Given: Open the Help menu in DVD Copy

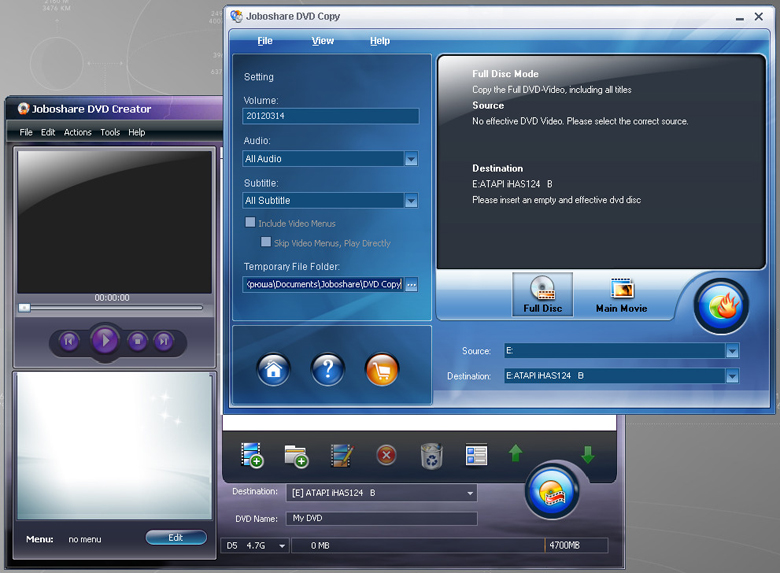Looking at the screenshot, I should pos(380,41).
